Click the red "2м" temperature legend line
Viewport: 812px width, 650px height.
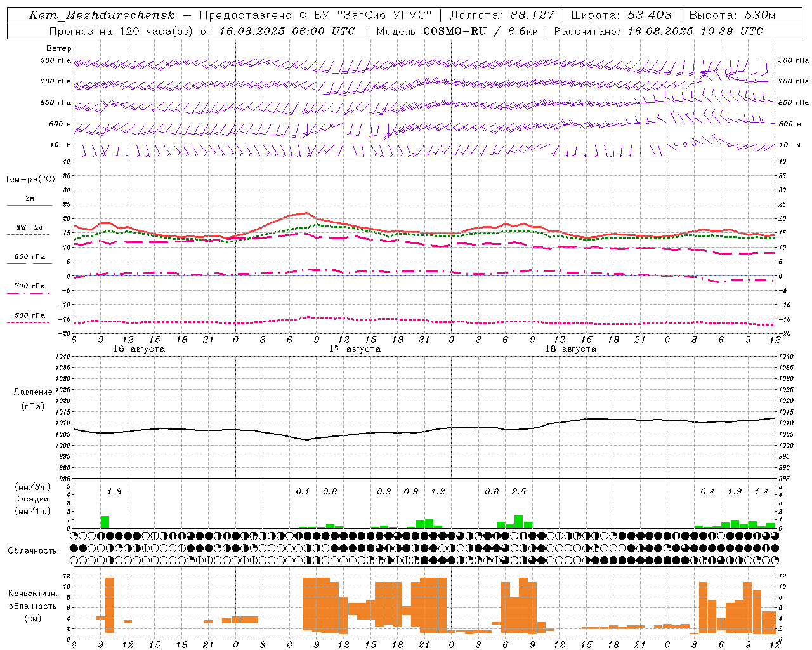tap(29, 205)
